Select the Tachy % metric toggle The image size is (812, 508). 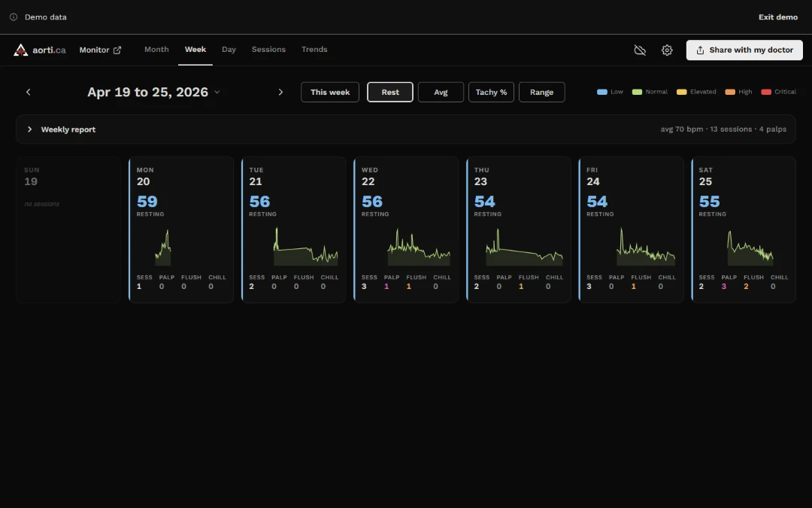[491, 93]
